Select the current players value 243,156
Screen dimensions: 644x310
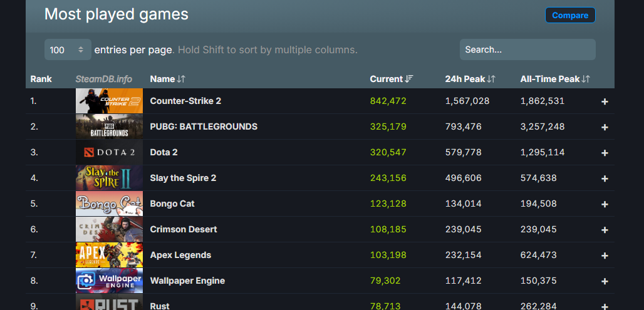pos(388,178)
